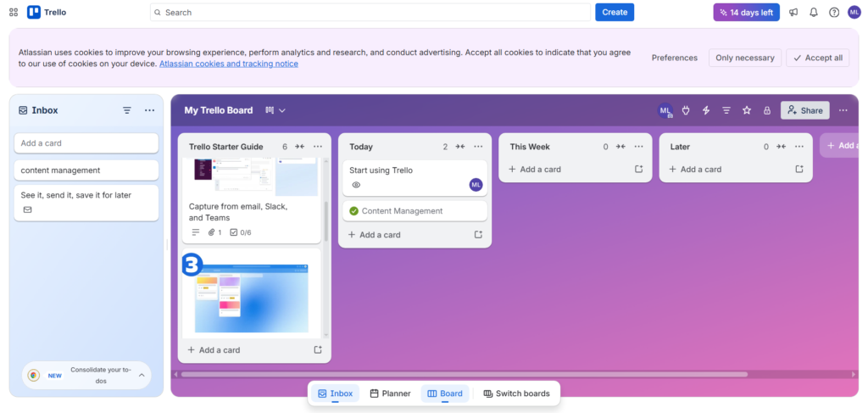The image size is (868, 413).
Task: Share the board
Action: coord(805,110)
